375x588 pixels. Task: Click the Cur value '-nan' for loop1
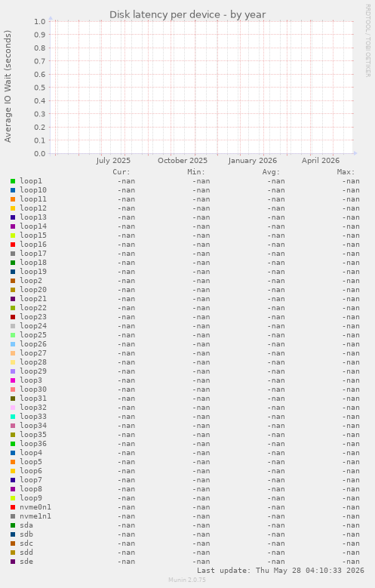tap(126, 181)
